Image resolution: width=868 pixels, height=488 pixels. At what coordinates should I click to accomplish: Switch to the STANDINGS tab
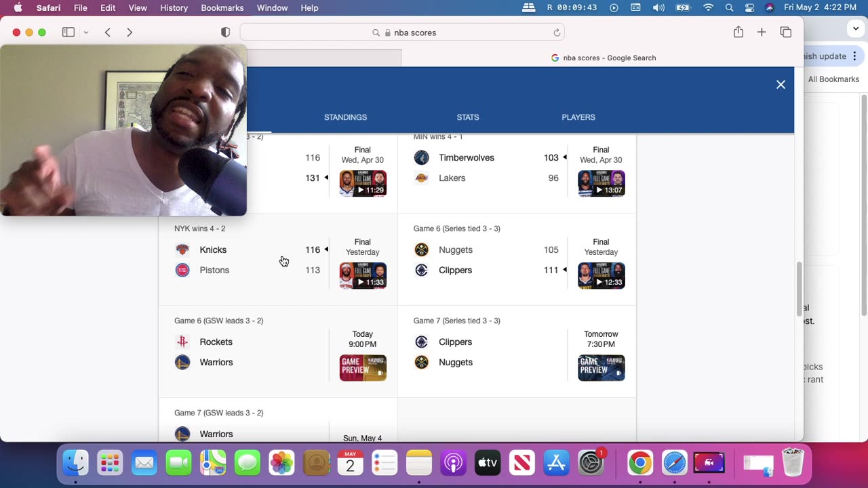(x=345, y=117)
